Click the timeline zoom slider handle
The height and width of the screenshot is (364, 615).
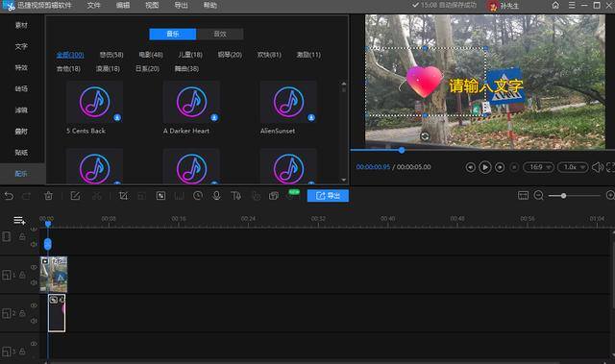pyautogui.click(x=563, y=196)
